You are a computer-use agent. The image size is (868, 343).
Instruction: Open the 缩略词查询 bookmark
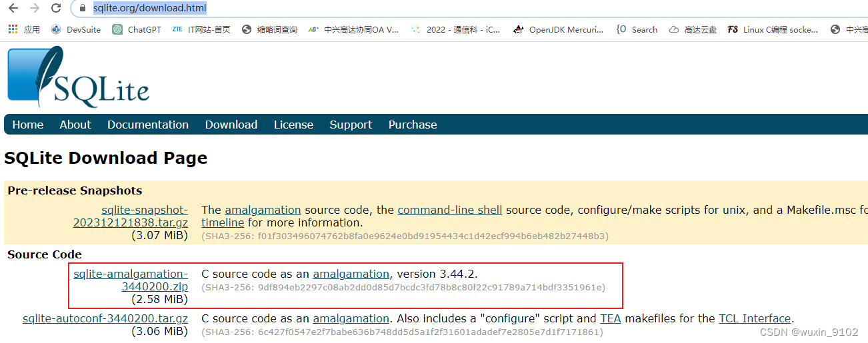(269, 29)
